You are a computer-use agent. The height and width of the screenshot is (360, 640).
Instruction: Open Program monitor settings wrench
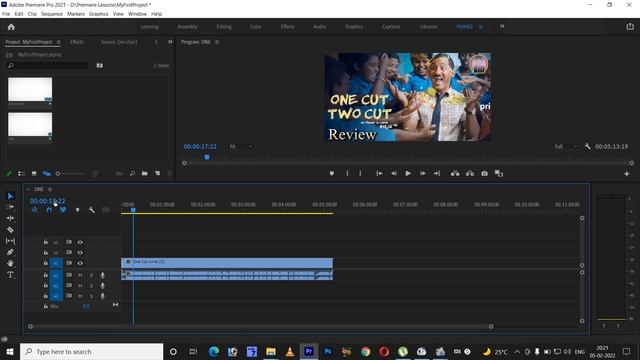pyautogui.click(x=588, y=146)
